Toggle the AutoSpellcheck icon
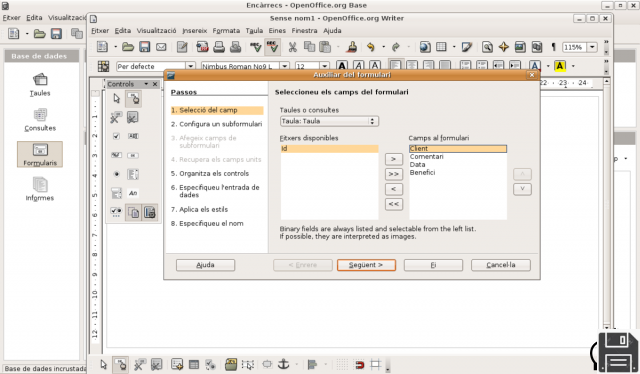 point(272,47)
